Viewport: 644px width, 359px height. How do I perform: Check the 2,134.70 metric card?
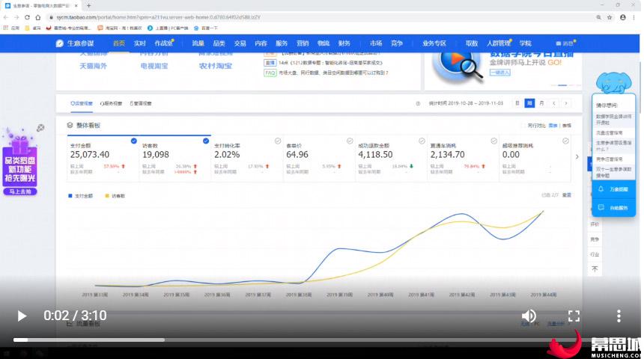point(493,141)
